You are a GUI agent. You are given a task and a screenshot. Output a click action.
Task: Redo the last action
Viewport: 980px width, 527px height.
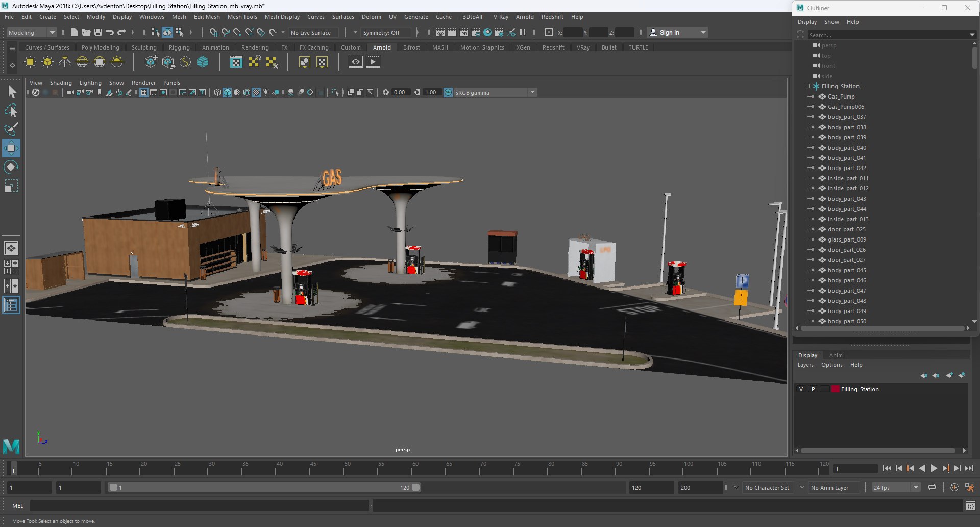coord(121,32)
